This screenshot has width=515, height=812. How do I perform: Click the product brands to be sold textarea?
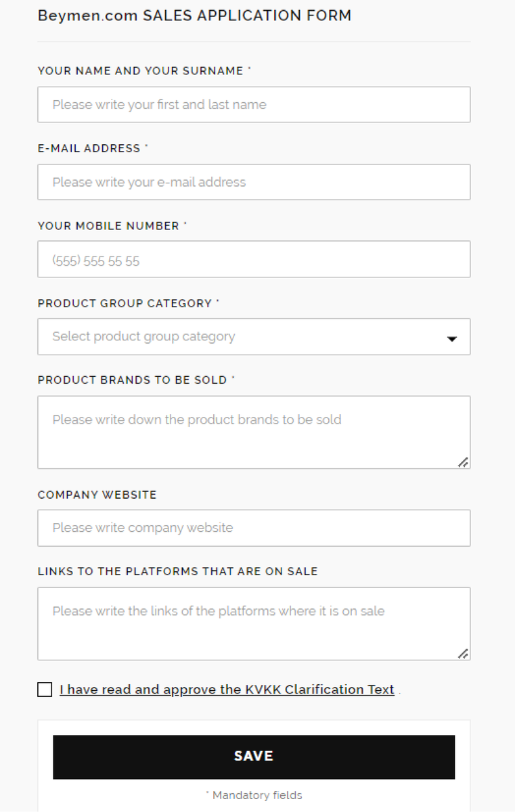click(254, 432)
